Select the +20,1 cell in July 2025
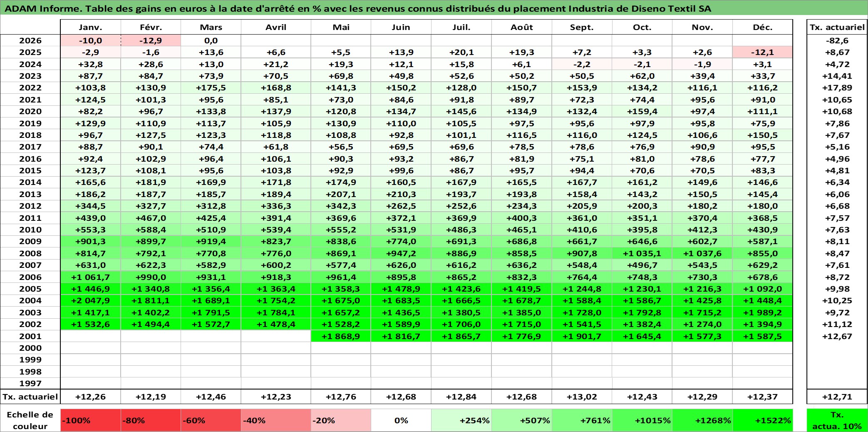868x432 pixels. (x=461, y=52)
